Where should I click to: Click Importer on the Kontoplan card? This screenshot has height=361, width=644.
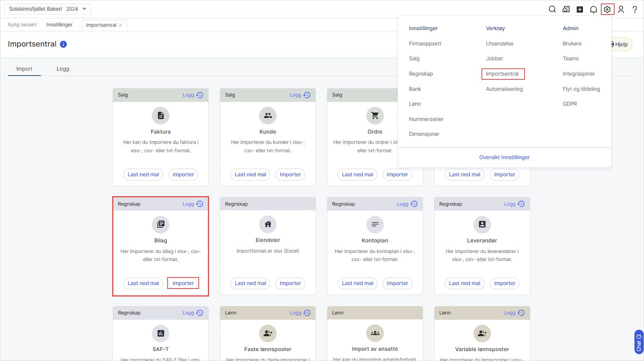pyautogui.click(x=397, y=283)
